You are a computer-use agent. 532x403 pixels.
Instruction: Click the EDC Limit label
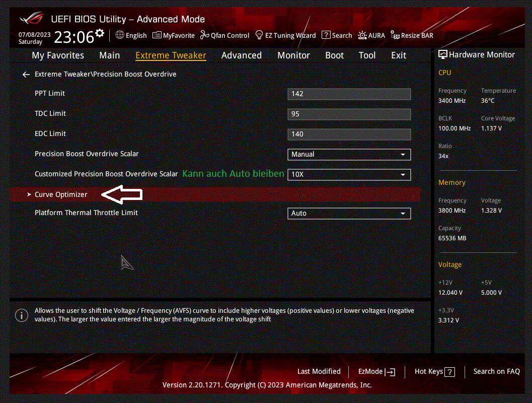point(50,133)
